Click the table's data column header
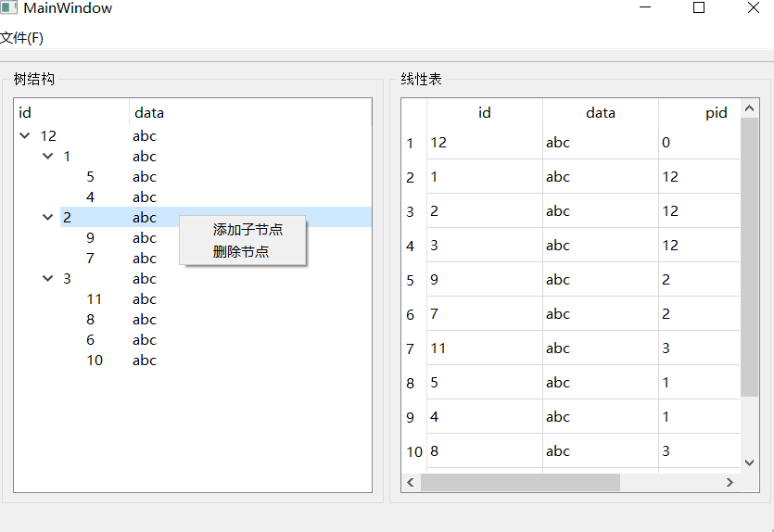Image resolution: width=774 pixels, height=532 pixels. [601, 112]
